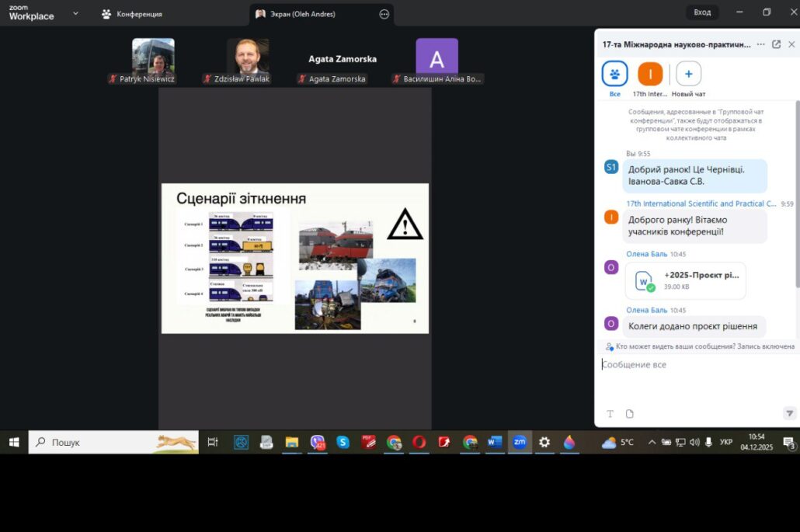This screenshot has height=532, width=800.
Task: Open the chat panel more options ellipsis
Action: click(x=760, y=44)
